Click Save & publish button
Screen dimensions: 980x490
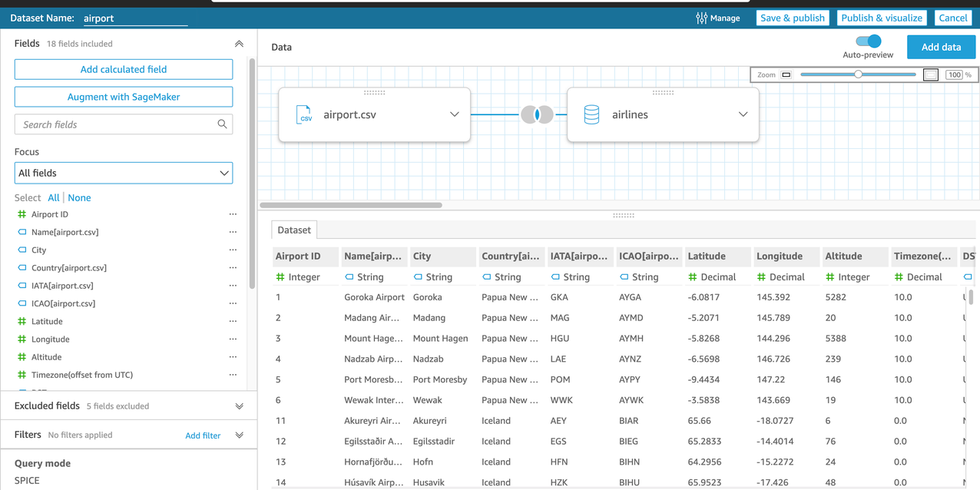pos(793,18)
